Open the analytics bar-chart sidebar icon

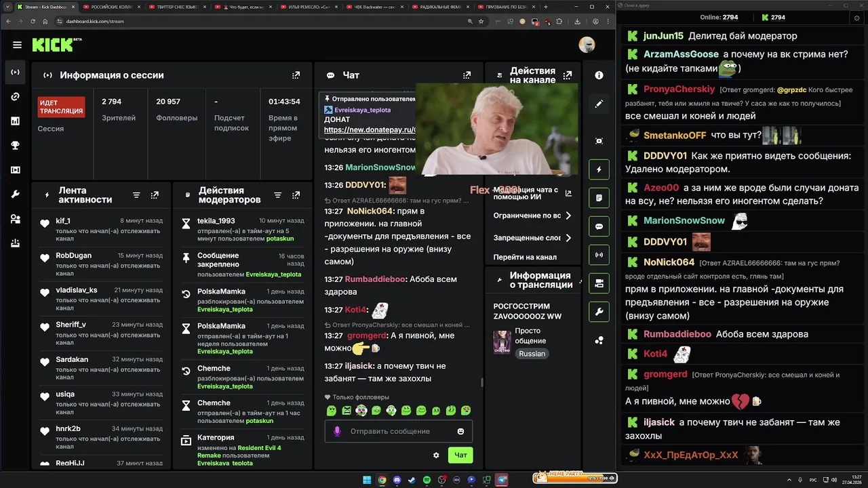[15, 121]
